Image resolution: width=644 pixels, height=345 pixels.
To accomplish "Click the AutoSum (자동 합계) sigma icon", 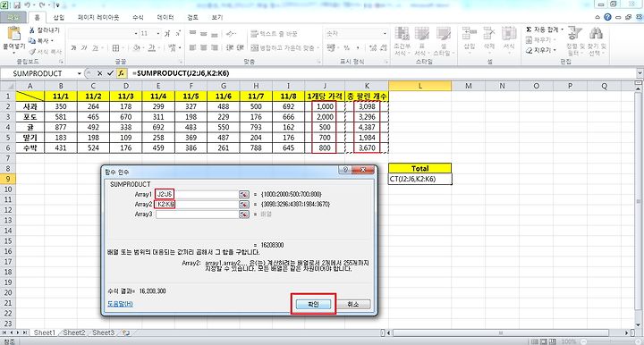I will (529, 29).
